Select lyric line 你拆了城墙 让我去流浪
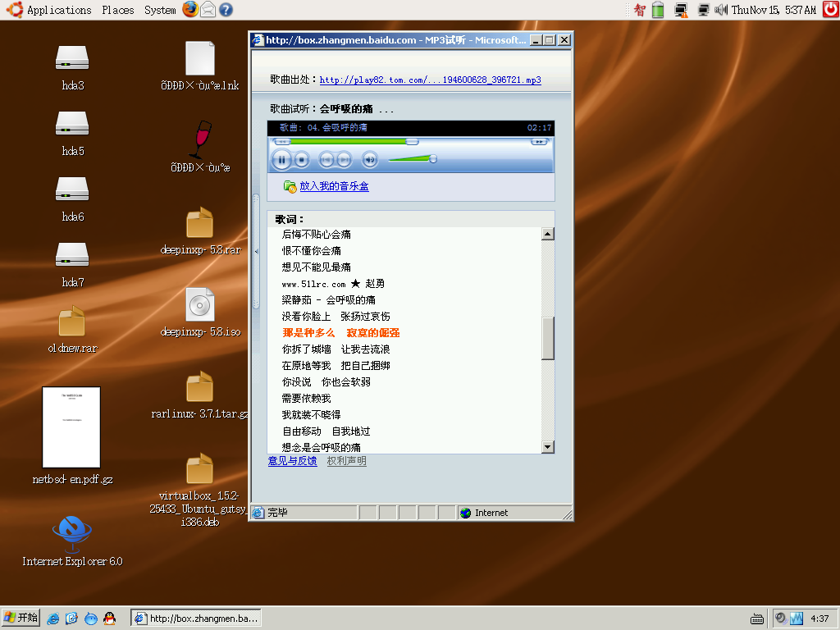The height and width of the screenshot is (630, 840). click(336, 349)
